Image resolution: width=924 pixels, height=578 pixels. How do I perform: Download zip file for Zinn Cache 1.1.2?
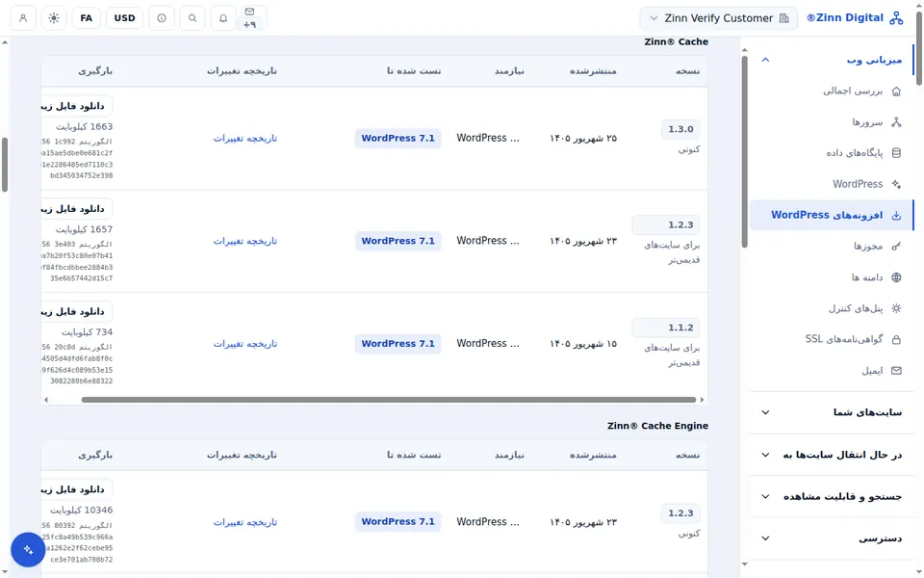[77, 311]
